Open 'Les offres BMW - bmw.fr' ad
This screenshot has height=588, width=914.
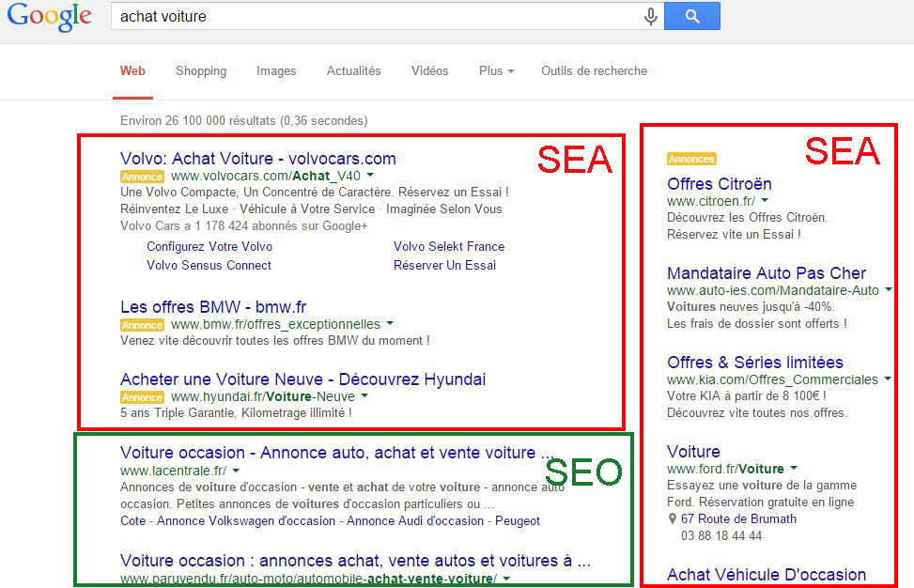click(x=212, y=306)
